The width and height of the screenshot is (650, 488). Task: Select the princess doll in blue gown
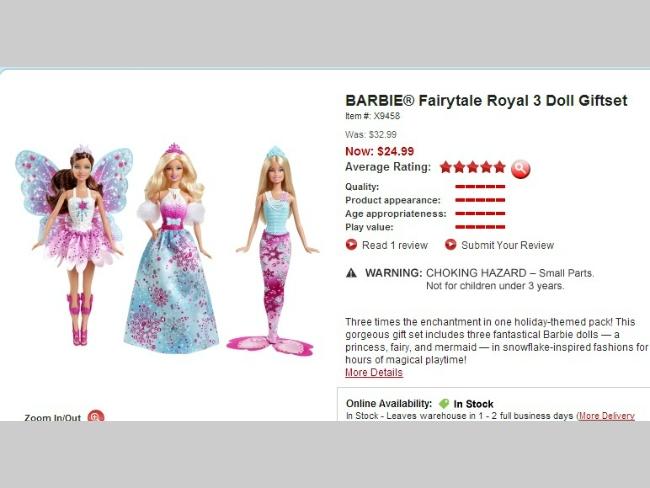coord(171,248)
